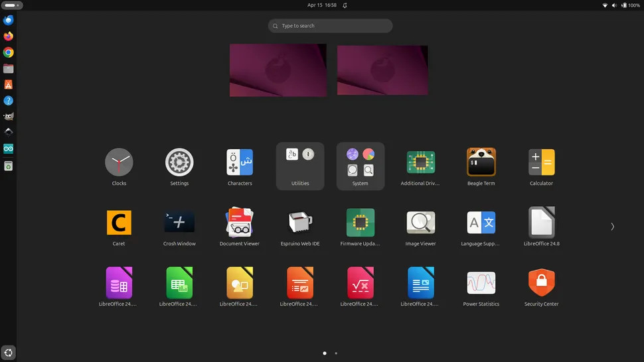The image size is (644, 362).
Task: Launch the Calculator app
Action: coord(541,162)
